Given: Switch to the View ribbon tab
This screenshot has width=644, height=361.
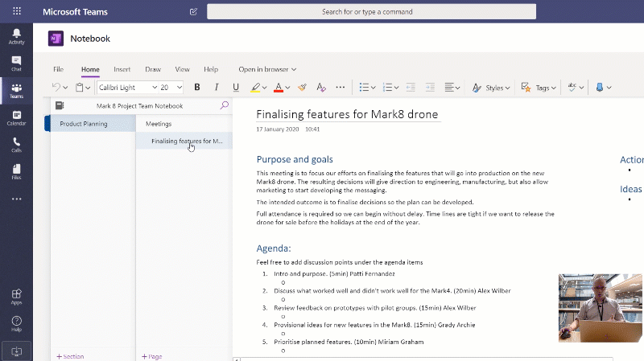Looking at the screenshot, I should (x=183, y=69).
